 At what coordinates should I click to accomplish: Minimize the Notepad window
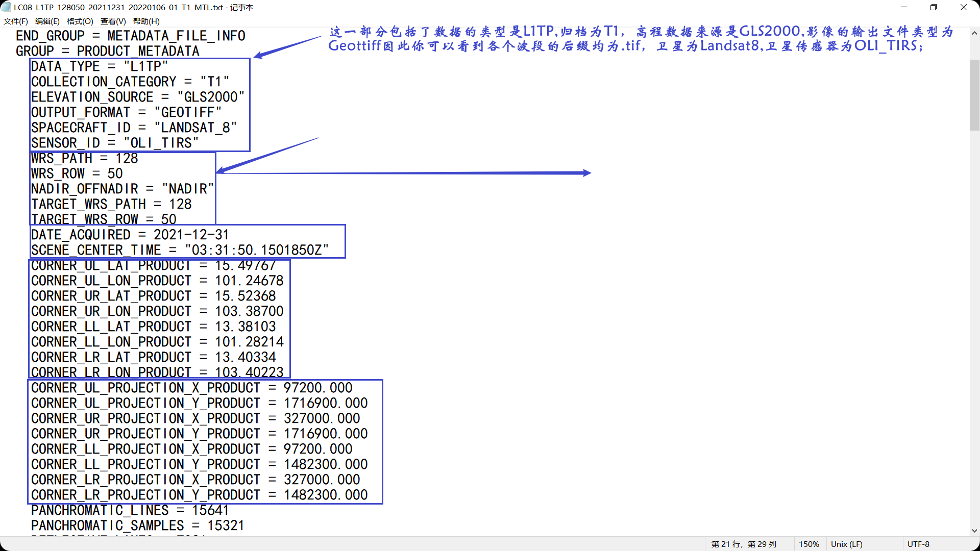click(x=904, y=7)
